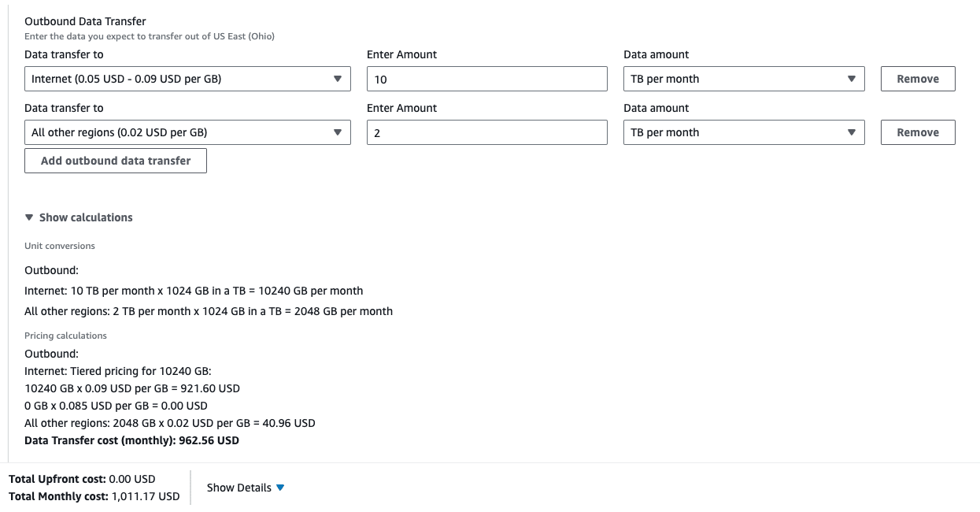Click the Data Transfer cost monthly line

coord(131,440)
